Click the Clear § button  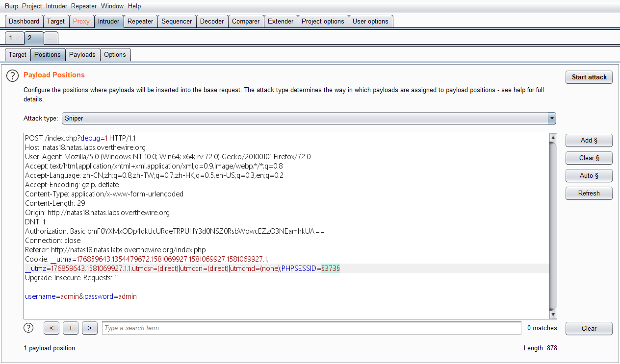589,158
